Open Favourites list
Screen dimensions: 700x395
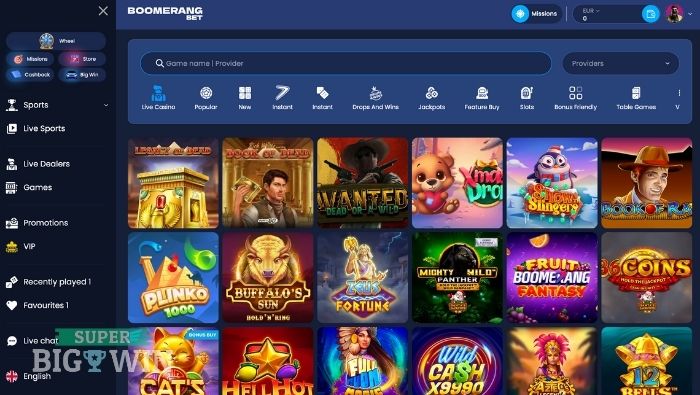click(x=46, y=305)
